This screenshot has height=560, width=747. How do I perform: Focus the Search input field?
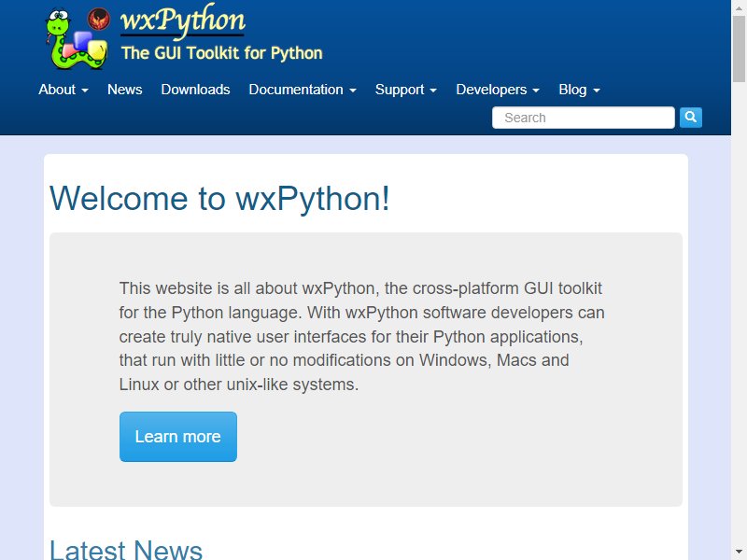583,118
